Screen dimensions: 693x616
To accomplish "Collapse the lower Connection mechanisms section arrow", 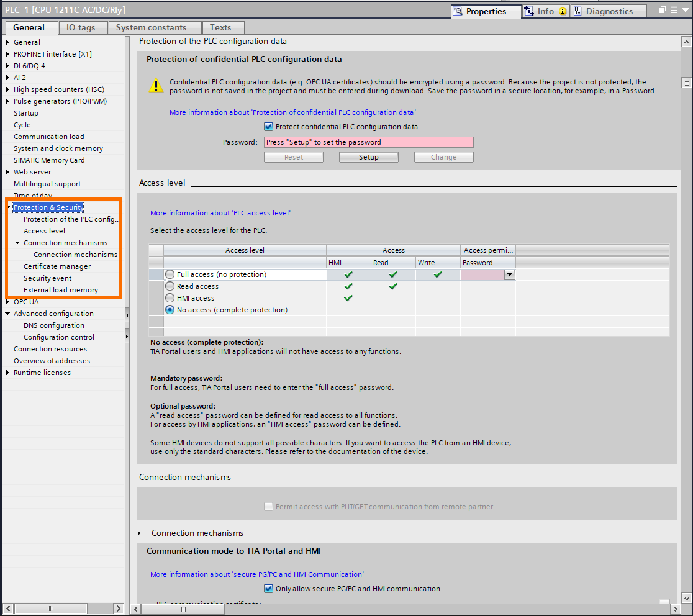I will point(140,533).
